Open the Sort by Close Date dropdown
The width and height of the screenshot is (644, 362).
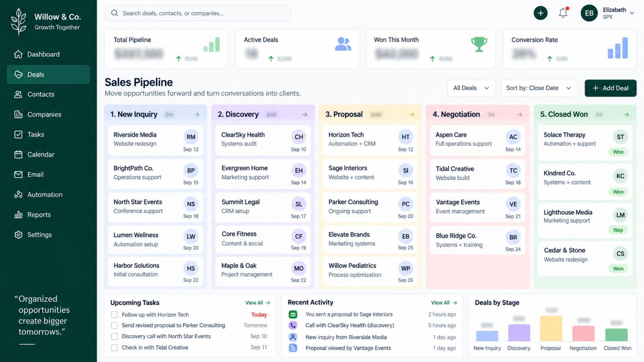539,88
